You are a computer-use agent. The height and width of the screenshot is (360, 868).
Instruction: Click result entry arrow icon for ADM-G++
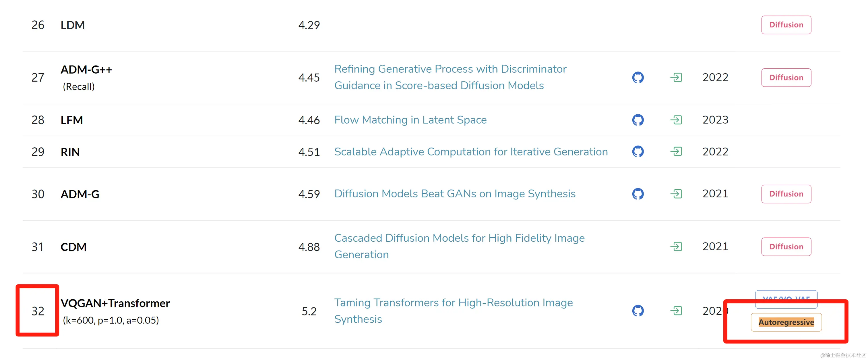676,77
